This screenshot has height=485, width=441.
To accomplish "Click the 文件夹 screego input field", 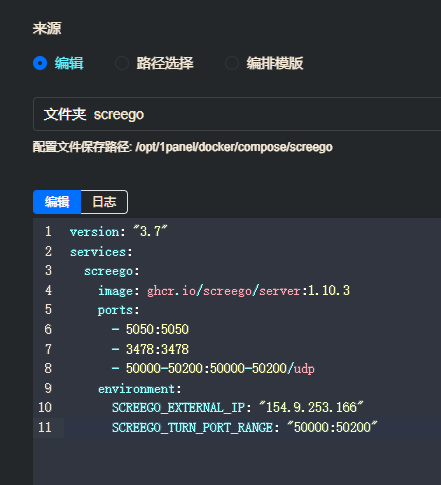I will (237, 114).
